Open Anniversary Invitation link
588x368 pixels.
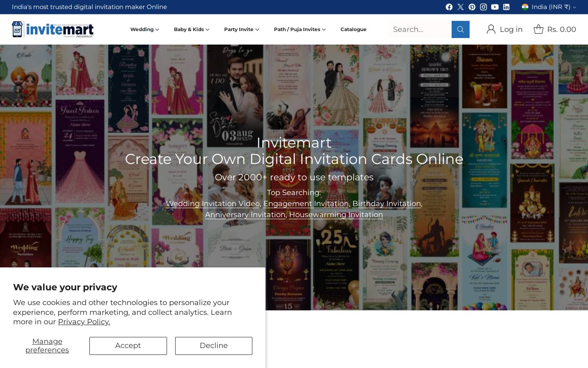pyautogui.click(x=245, y=215)
